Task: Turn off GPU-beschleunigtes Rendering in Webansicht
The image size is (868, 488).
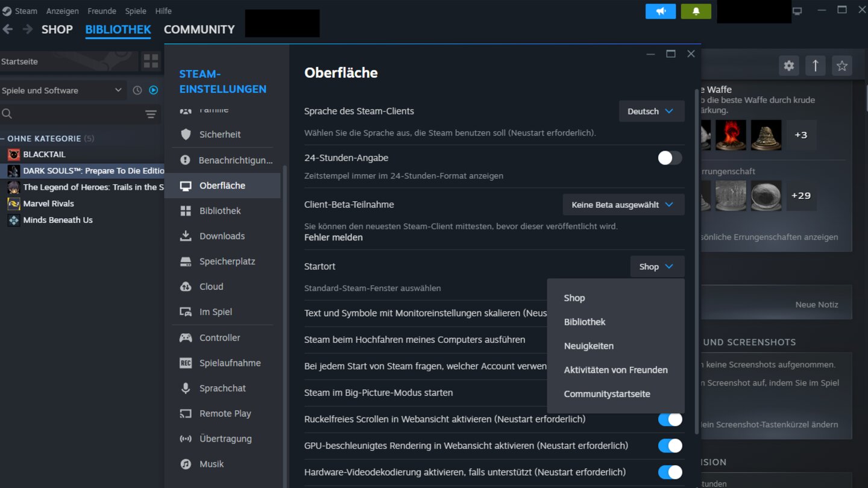Action: tap(670, 445)
